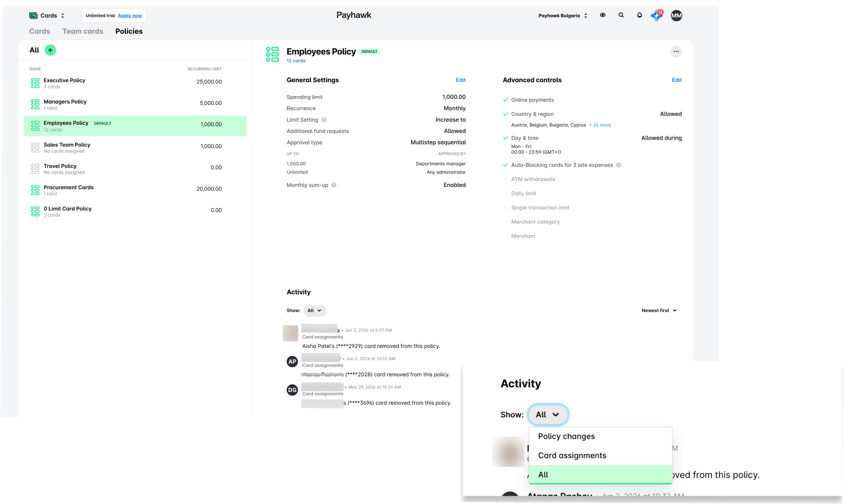Open search with the magnifier icon
The image size is (845, 504).
621,15
